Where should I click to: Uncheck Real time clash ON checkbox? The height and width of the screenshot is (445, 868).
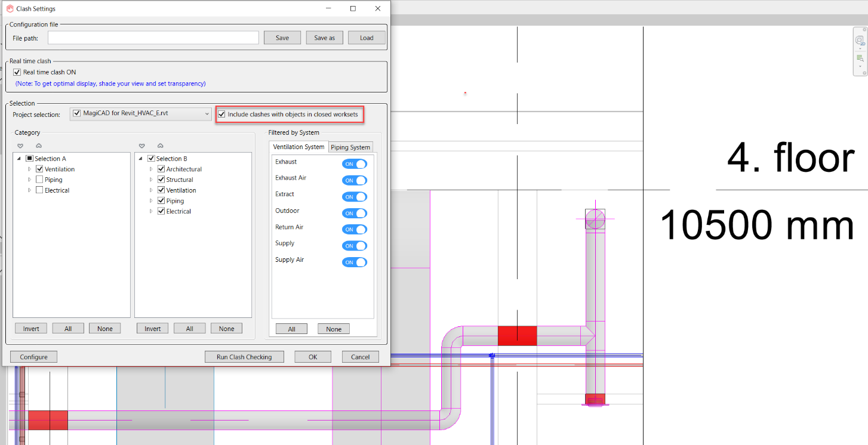pos(17,72)
